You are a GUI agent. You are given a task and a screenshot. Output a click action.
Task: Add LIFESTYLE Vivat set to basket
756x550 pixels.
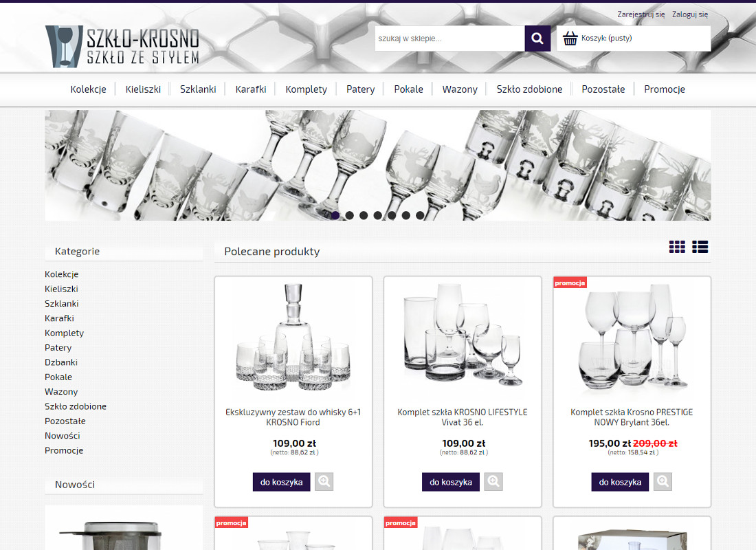click(x=451, y=482)
